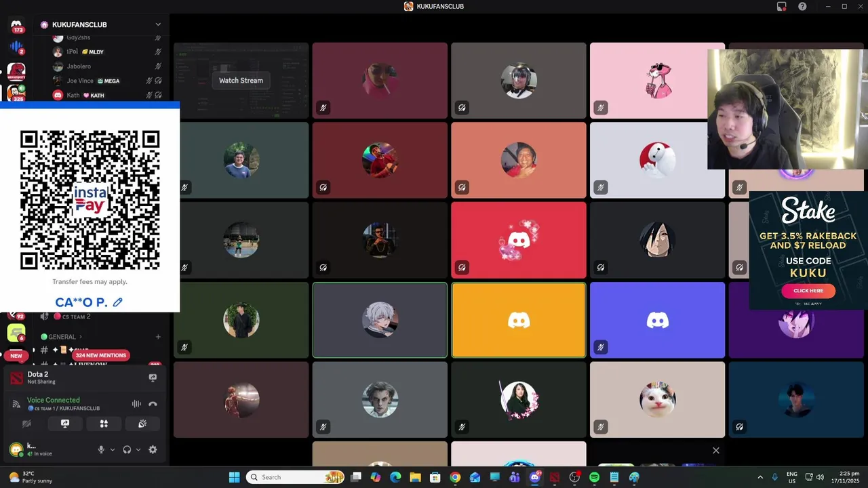Open the yellow-green server icon with badge 6
The width and height of the screenshot is (868, 488).
(x=16, y=333)
